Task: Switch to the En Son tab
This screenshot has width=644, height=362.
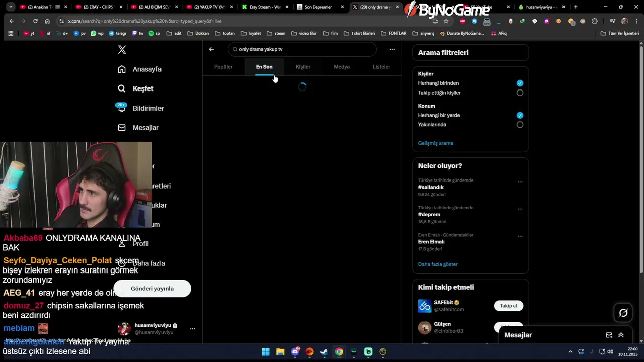Action: coord(264,67)
